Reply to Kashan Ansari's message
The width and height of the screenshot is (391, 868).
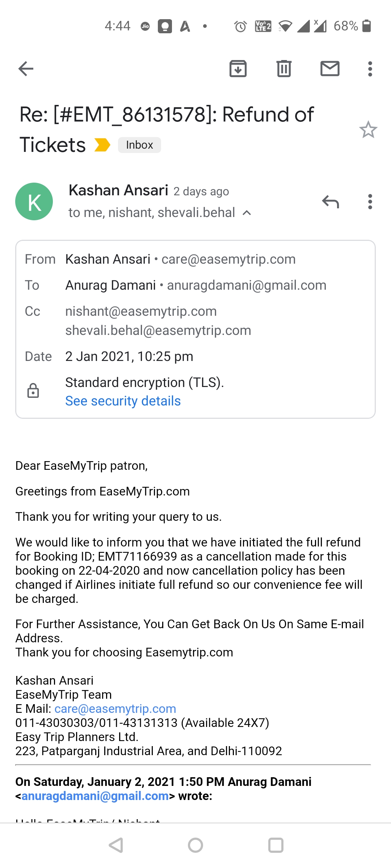click(x=330, y=201)
